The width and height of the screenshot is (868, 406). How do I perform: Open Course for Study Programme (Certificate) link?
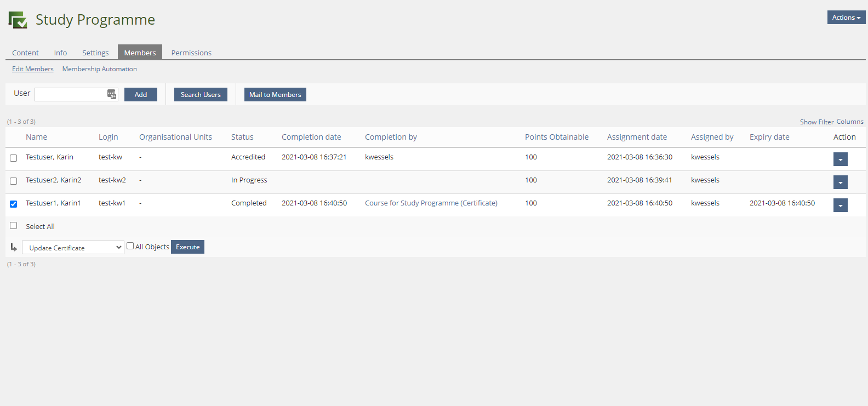pos(431,203)
